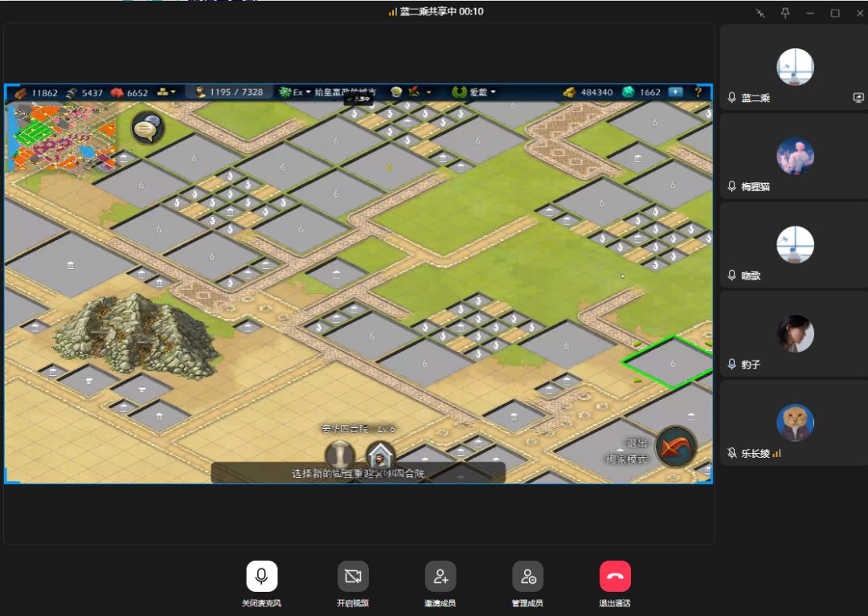Select participant 豹子 in the member list
This screenshot has width=868, height=616.
794,334
